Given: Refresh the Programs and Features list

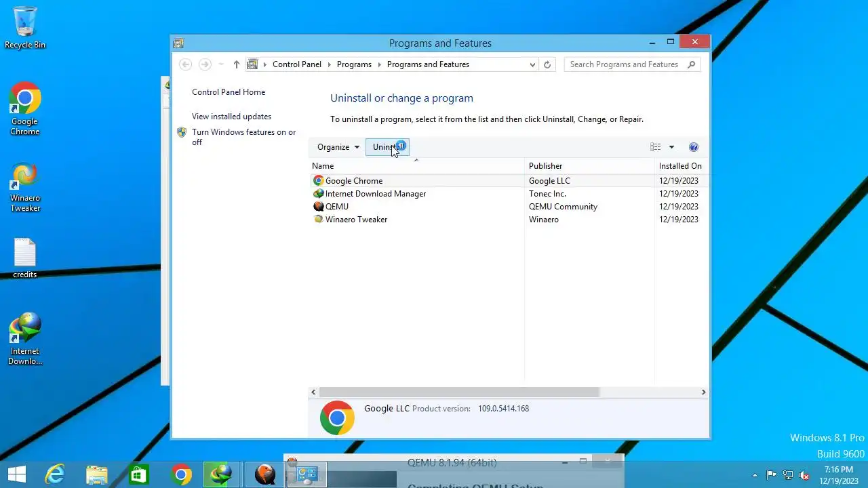Looking at the screenshot, I should [548, 64].
